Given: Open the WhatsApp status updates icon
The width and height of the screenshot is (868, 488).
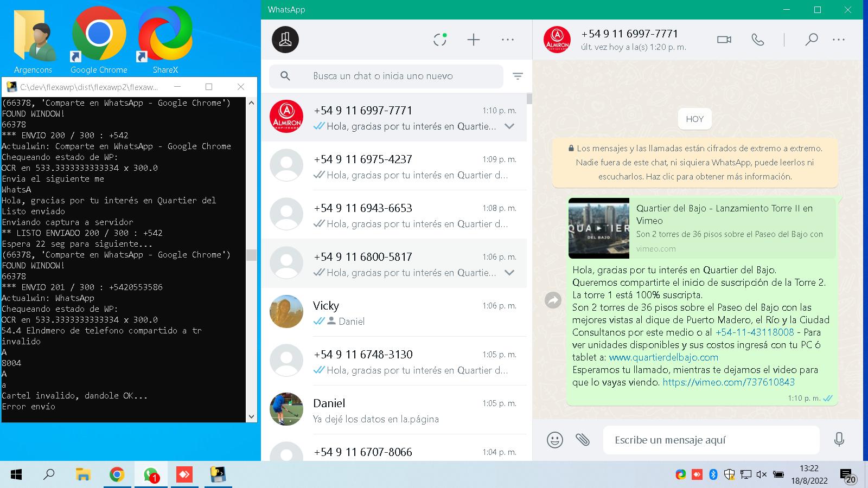Looking at the screenshot, I should [440, 40].
